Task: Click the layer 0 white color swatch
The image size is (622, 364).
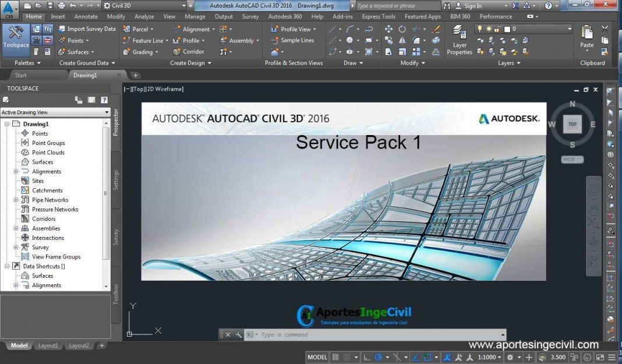Action: coord(507,29)
